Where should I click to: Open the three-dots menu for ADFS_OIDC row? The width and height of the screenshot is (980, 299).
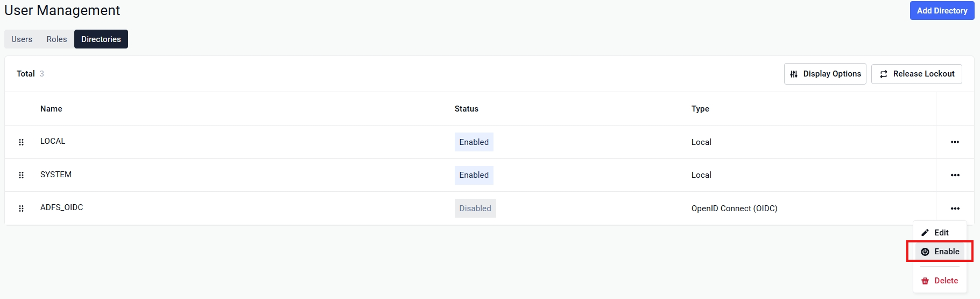pyautogui.click(x=955, y=208)
